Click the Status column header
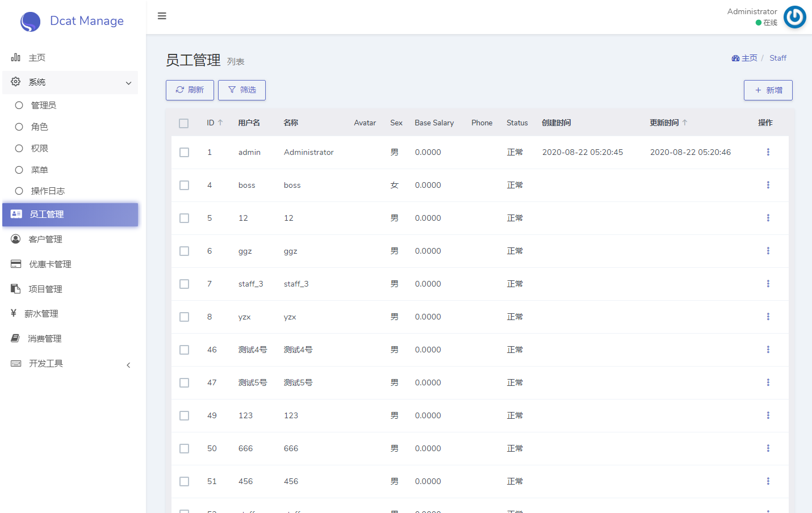Screen dimensions: 812x513 click(517, 123)
